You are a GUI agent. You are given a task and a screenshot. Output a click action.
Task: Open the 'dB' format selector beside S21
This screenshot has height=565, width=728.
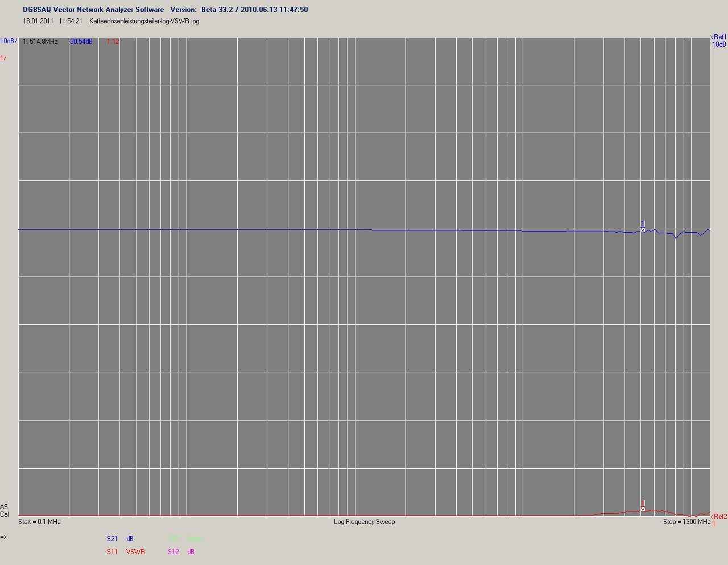(130, 539)
